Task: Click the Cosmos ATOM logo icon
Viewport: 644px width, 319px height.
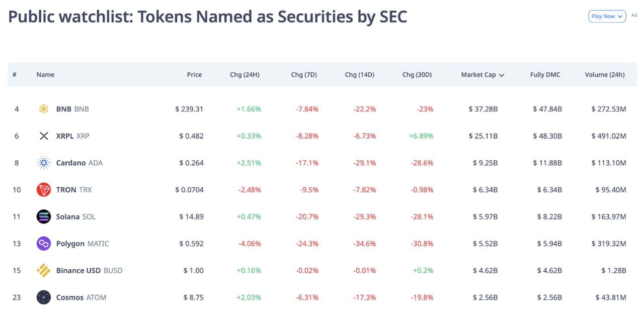Action: click(x=44, y=297)
